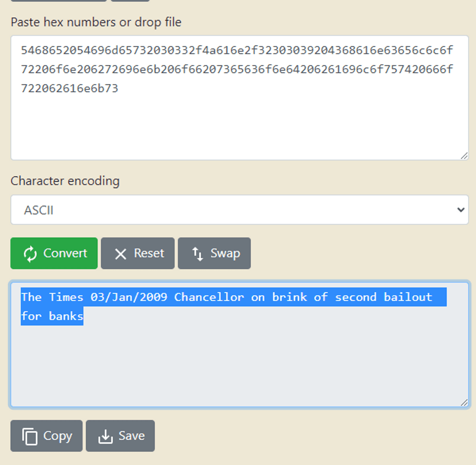This screenshot has height=465, width=476.
Task: Click the hex line beginning 5468652054696d
Action: [x=237, y=50]
